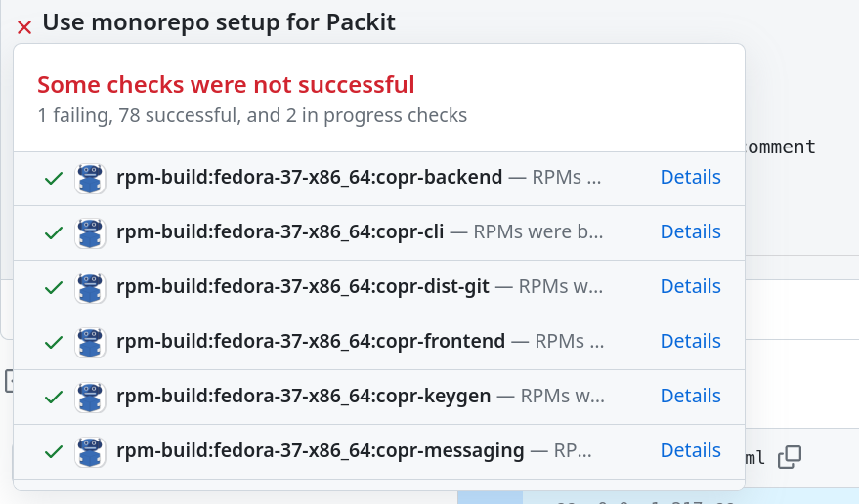This screenshot has height=504, width=859.
Task: View Details of copr-keygen build
Action: click(690, 397)
